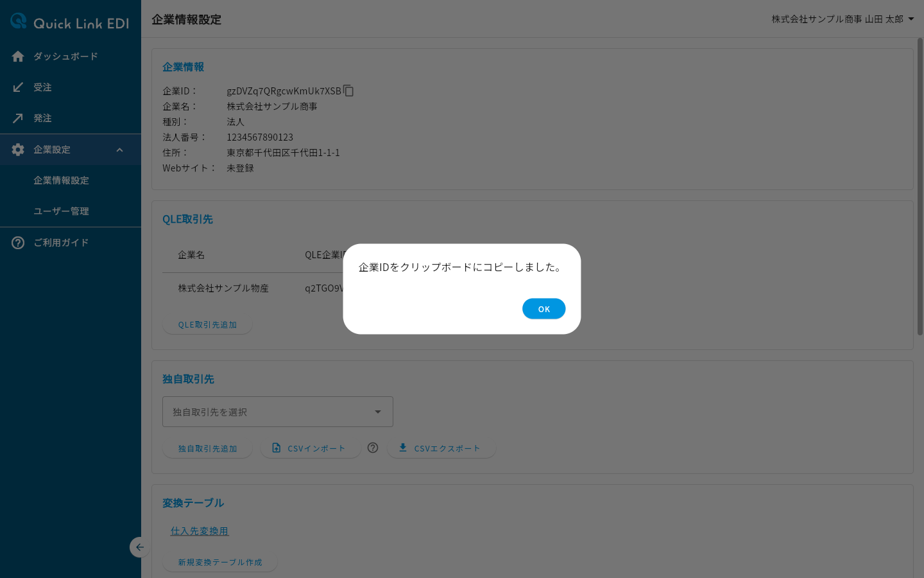Viewport: 924px width, 578px height.
Task: Open the user account dropdown arrow
Action: pyautogui.click(x=911, y=19)
